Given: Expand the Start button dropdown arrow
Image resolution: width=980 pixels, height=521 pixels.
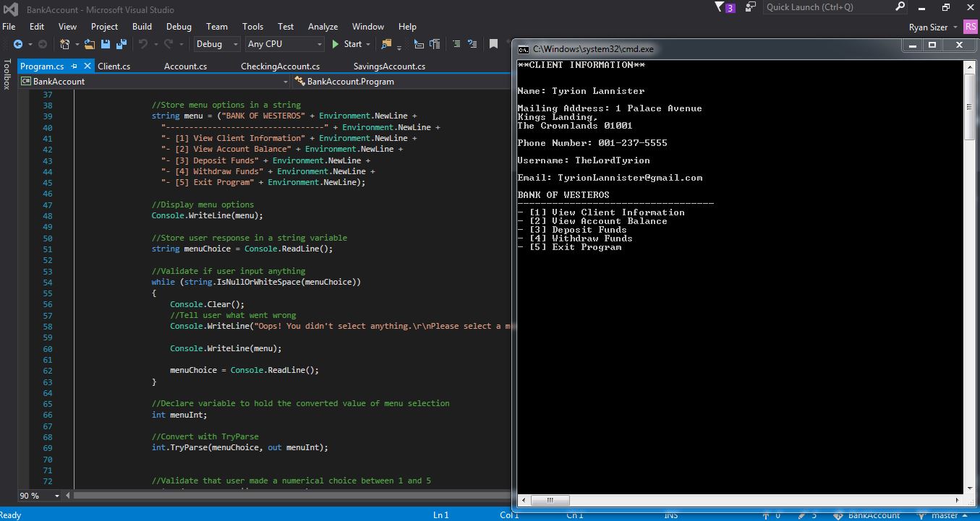Looking at the screenshot, I should pos(368,45).
